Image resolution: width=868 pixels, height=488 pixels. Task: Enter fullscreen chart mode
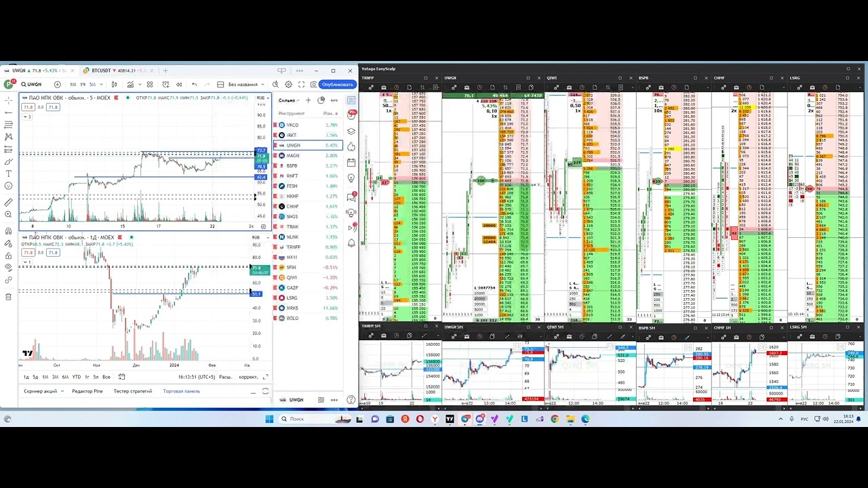300,84
